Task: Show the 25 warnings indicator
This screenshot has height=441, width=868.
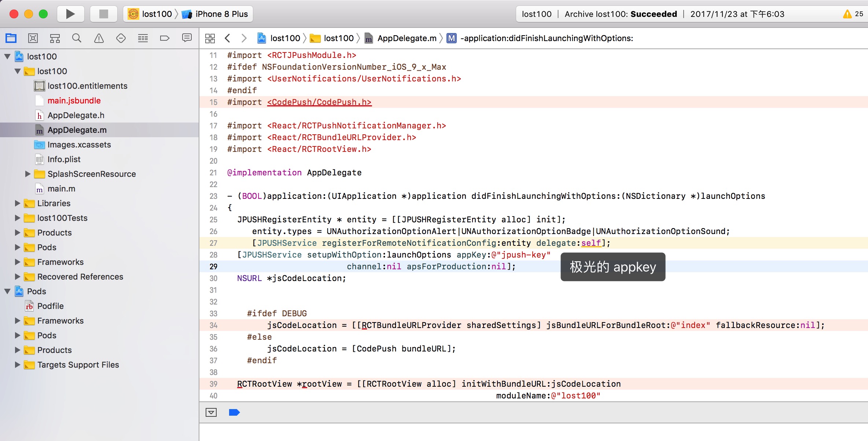Action: coord(853,14)
